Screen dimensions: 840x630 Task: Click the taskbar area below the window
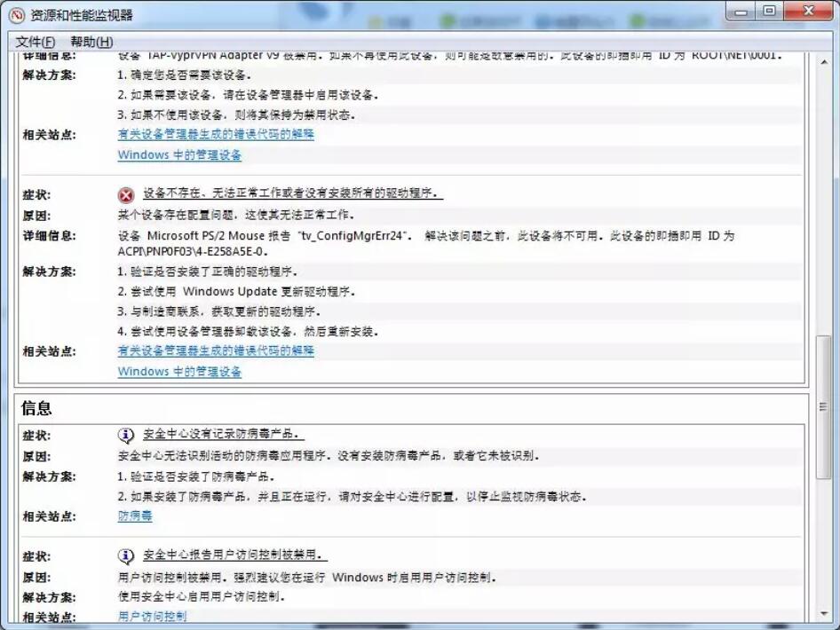(x=420, y=627)
